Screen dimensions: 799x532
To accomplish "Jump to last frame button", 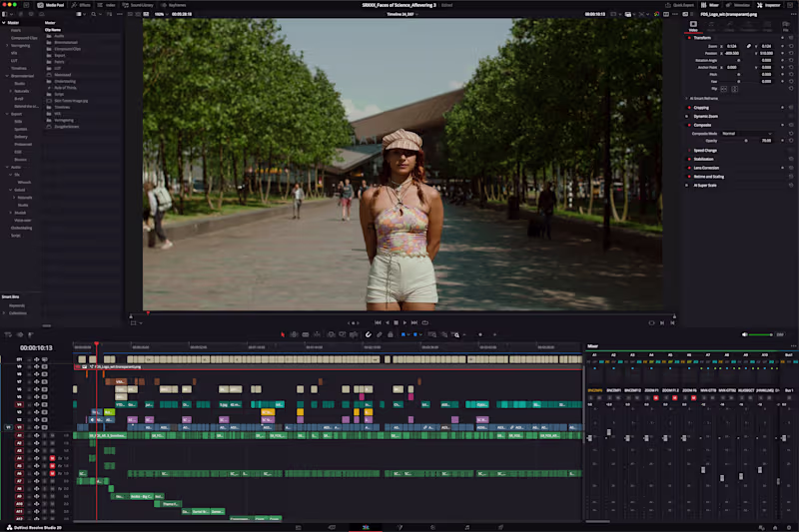I will pyautogui.click(x=414, y=322).
